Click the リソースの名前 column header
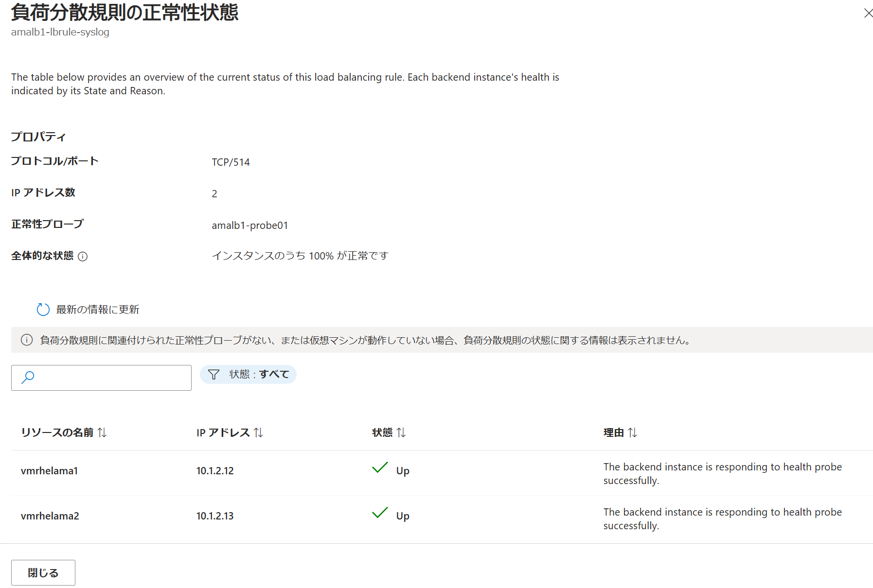This screenshot has height=588, width=873. point(57,432)
